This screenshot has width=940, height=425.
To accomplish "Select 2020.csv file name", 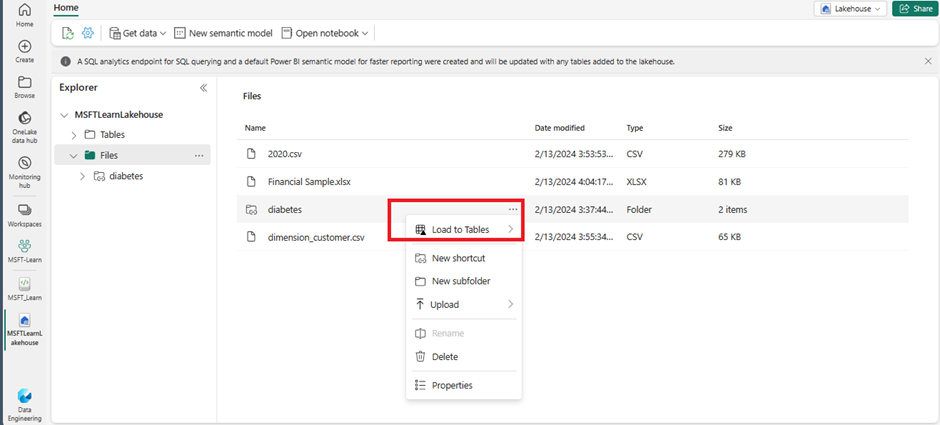I will point(285,154).
